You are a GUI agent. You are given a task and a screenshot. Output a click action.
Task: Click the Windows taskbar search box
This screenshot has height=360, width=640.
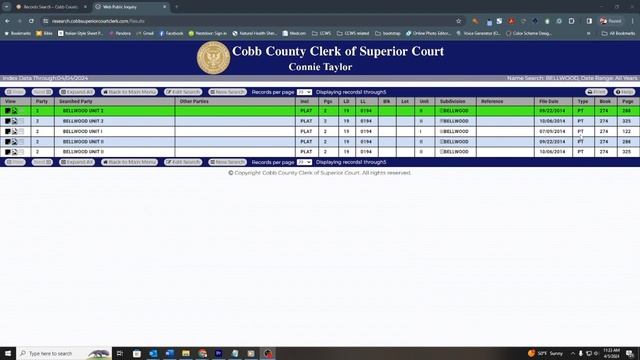64,353
